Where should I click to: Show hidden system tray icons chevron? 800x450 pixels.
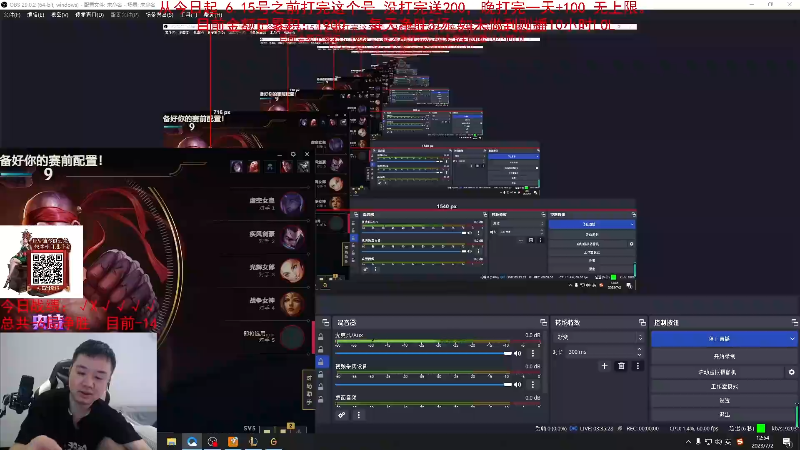coord(688,442)
